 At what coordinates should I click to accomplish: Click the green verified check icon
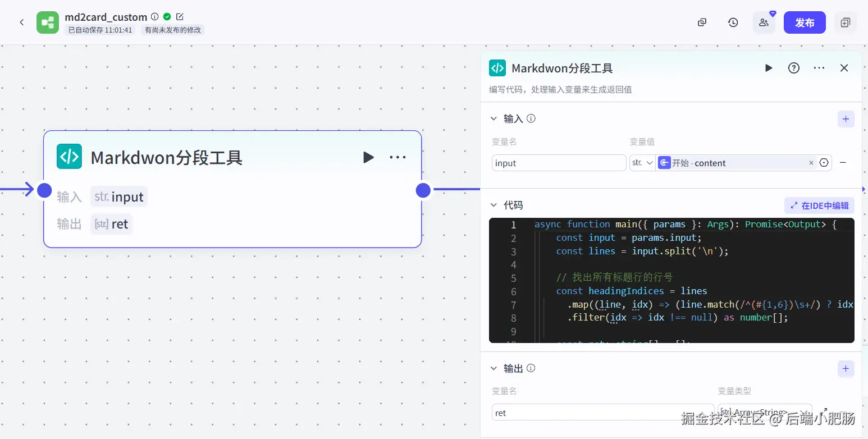(167, 17)
